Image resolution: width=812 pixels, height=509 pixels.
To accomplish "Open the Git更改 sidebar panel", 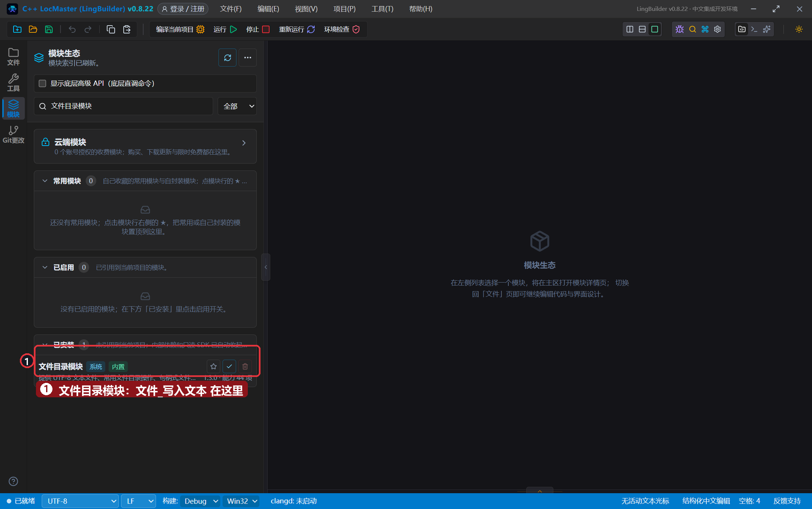I will point(14,135).
